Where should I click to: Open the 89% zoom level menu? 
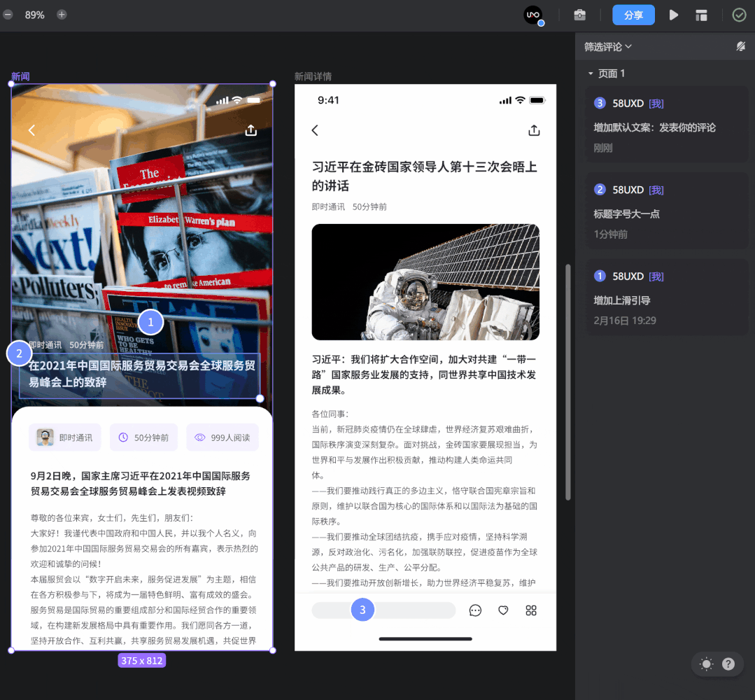pos(35,15)
